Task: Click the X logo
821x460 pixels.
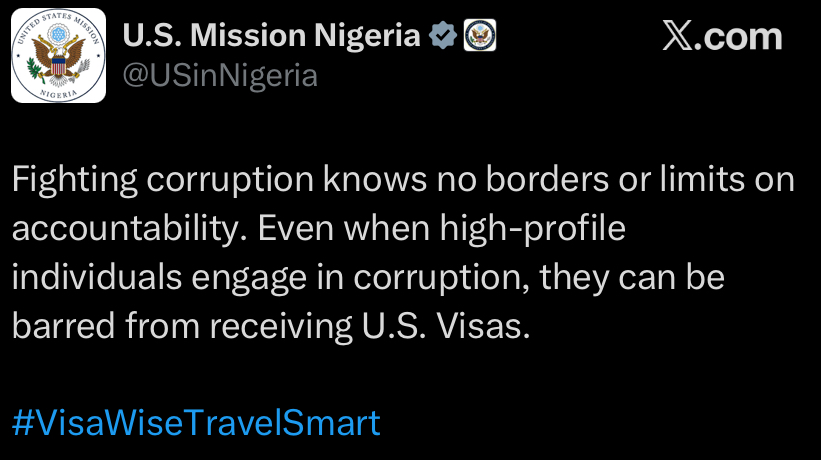Action: (x=678, y=37)
